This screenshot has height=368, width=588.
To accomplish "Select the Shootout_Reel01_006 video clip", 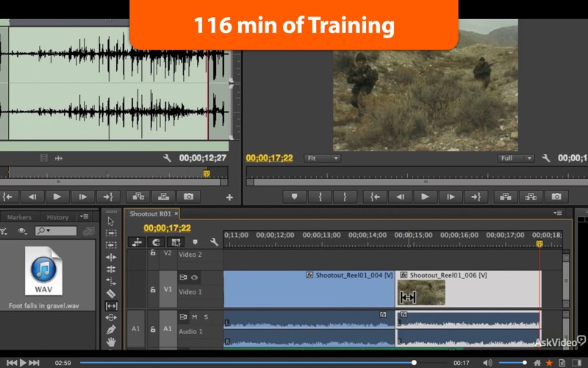I will coord(468,289).
